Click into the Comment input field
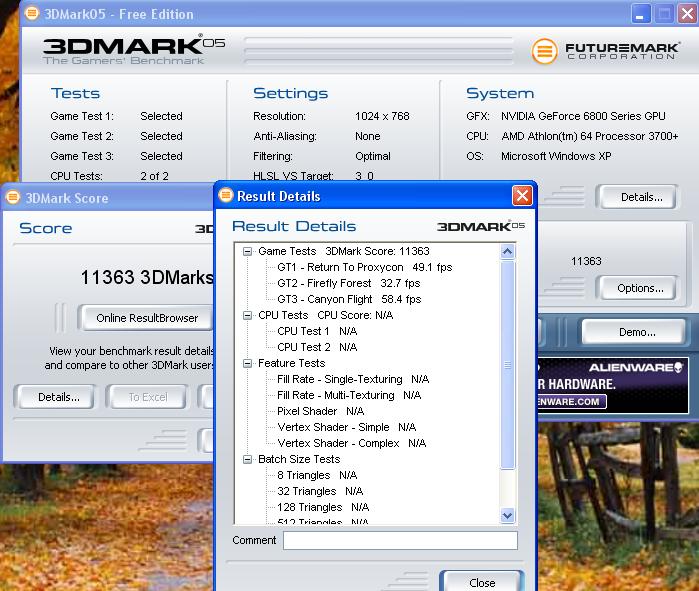This screenshot has width=699, height=591. click(400, 540)
